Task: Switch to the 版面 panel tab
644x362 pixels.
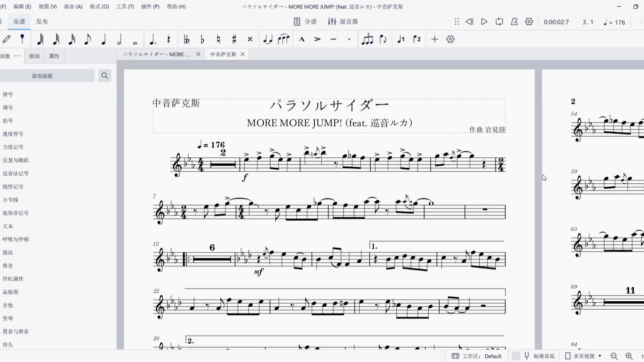Action: point(34,56)
